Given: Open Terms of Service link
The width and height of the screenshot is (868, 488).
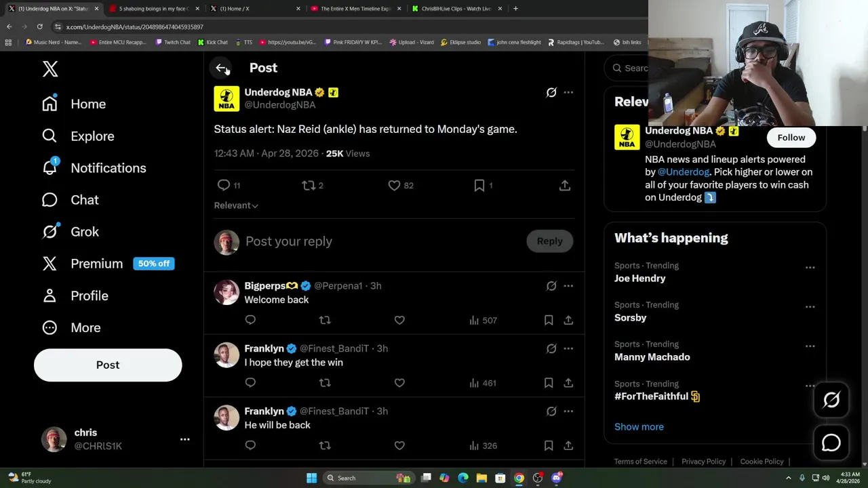Looking at the screenshot, I should (641, 462).
